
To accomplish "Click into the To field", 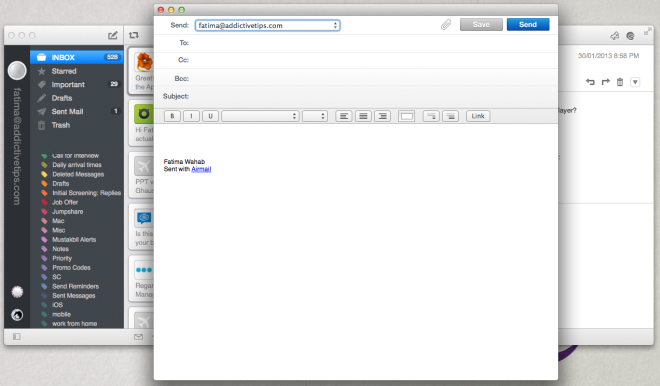I will (x=373, y=43).
